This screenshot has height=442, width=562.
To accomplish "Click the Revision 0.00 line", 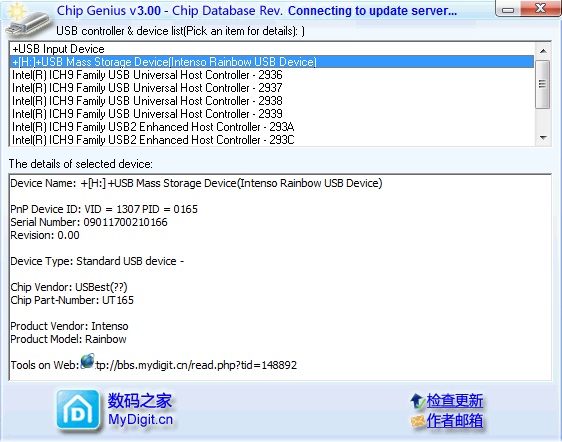I will point(45,236).
